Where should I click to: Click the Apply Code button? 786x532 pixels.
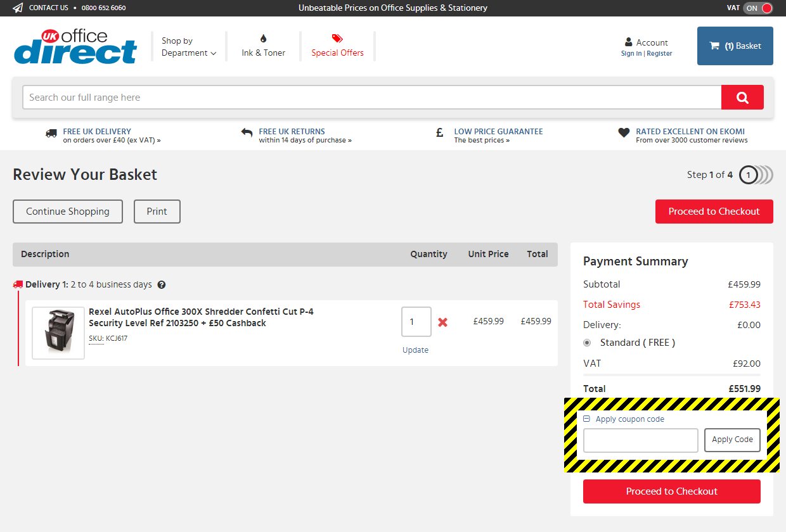(733, 440)
